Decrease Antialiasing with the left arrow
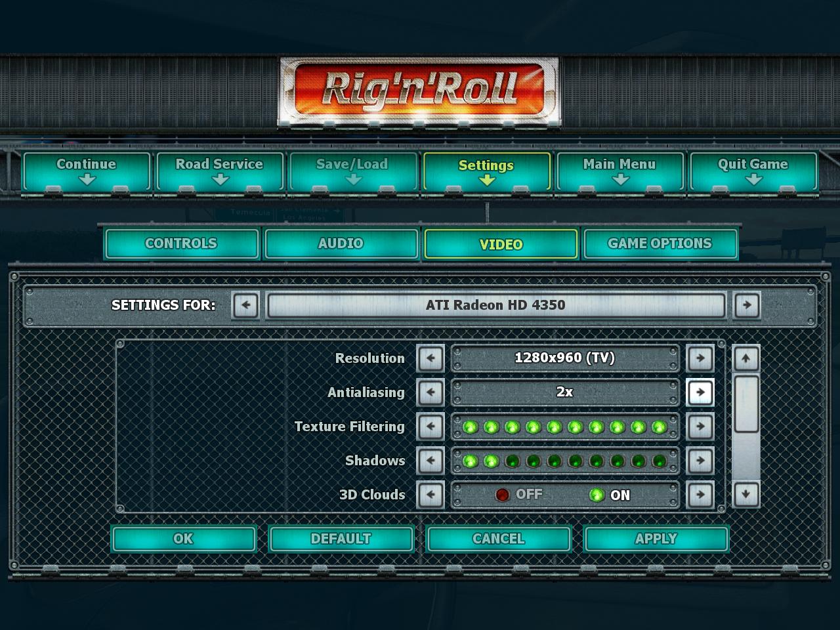The width and height of the screenshot is (840, 630). pos(430,392)
